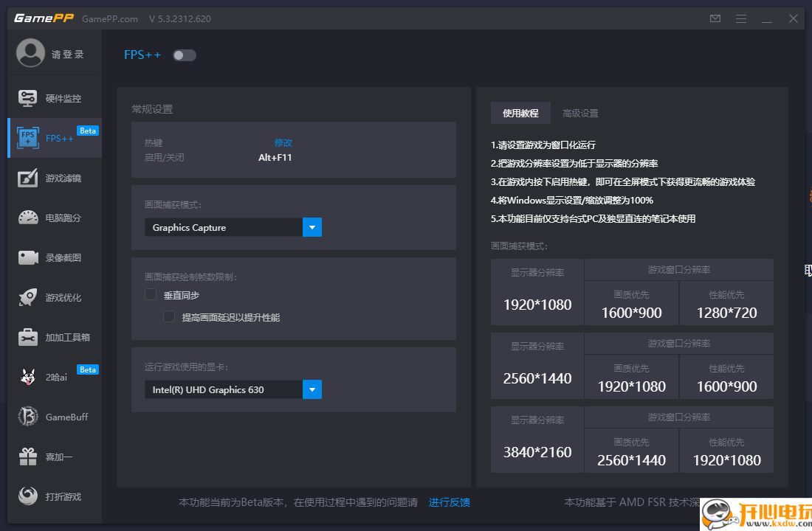Screen dimensions: 812x531
Task: Open 喜加一 gift box icon
Action: (x=28, y=457)
